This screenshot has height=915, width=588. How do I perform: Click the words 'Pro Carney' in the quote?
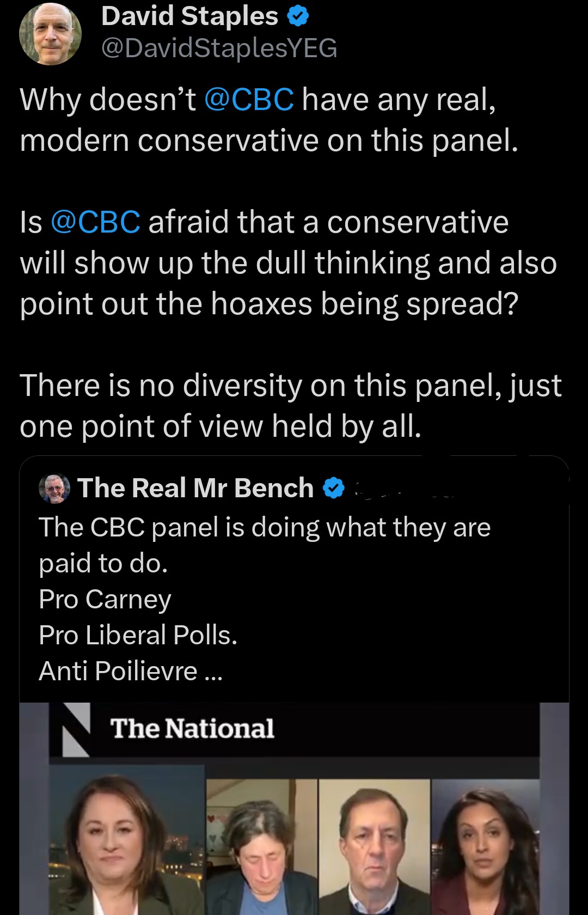105,599
